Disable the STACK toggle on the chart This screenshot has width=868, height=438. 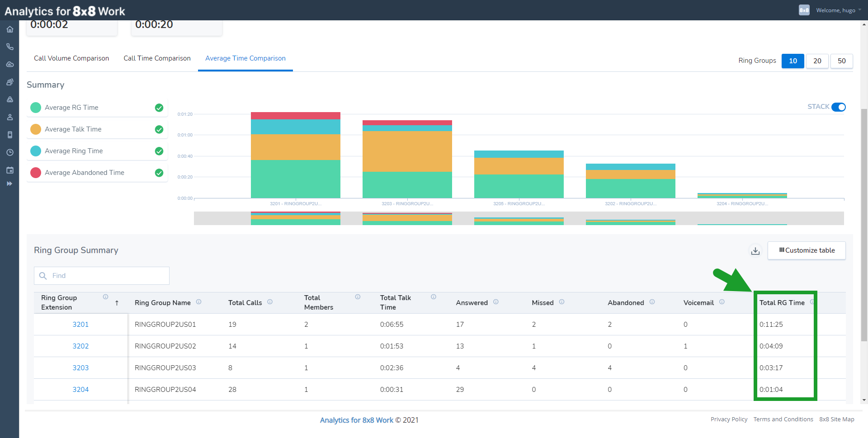[839, 107]
